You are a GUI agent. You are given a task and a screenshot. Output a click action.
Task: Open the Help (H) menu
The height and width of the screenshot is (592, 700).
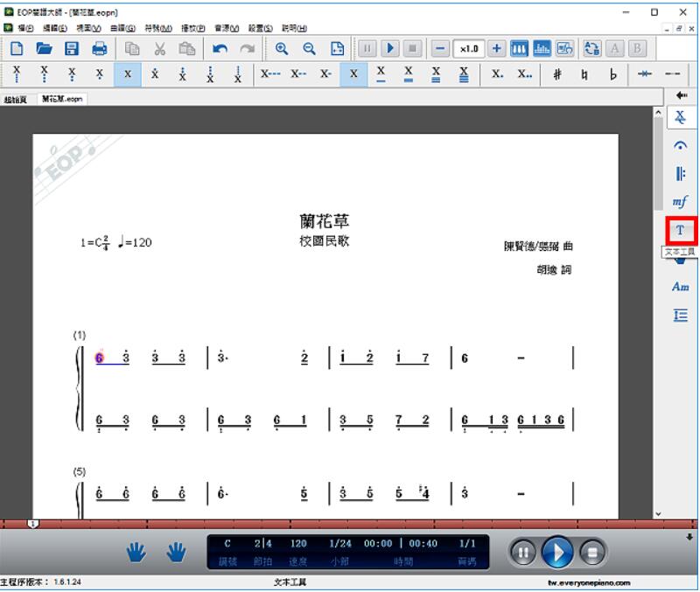(x=294, y=28)
